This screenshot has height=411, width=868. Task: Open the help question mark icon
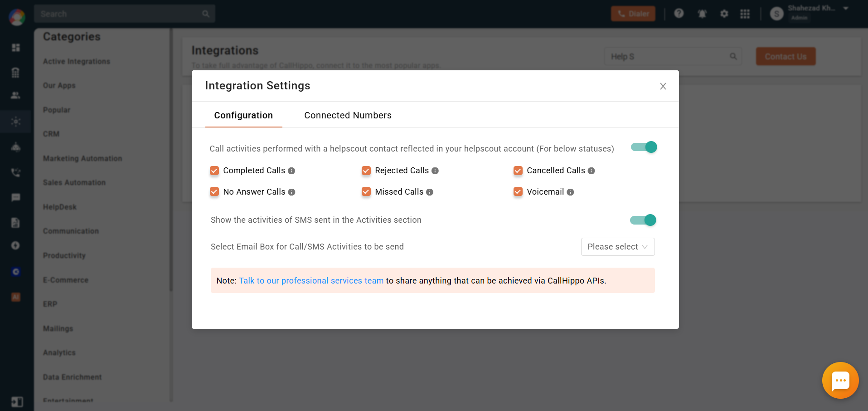pyautogui.click(x=679, y=14)
